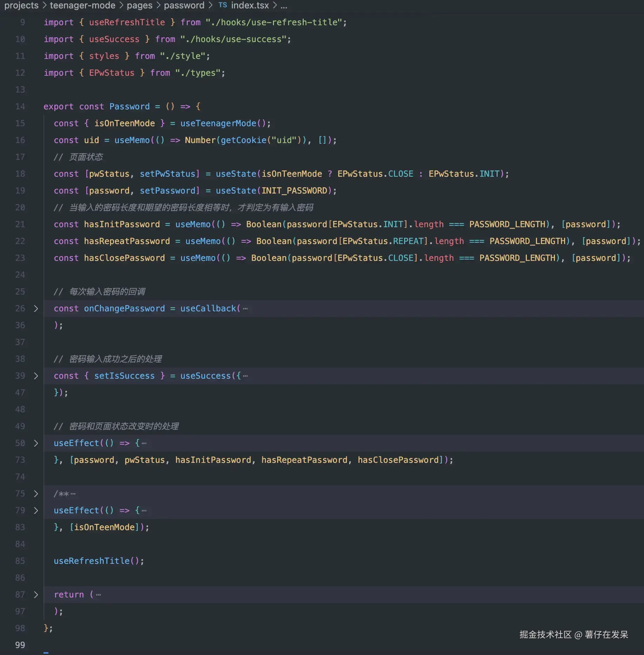Click line number 99 in gutter

click(x=20, y=645)
